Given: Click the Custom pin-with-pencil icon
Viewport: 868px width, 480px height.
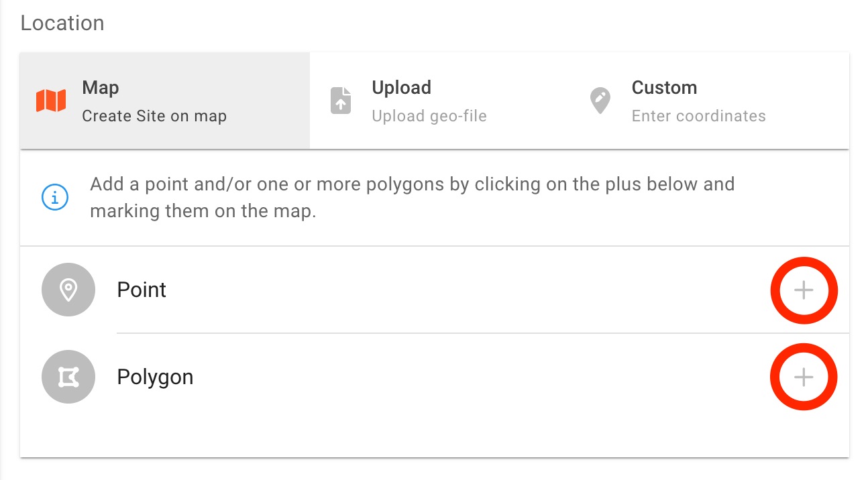Looking at the screenshot, I should pos(600,101).
